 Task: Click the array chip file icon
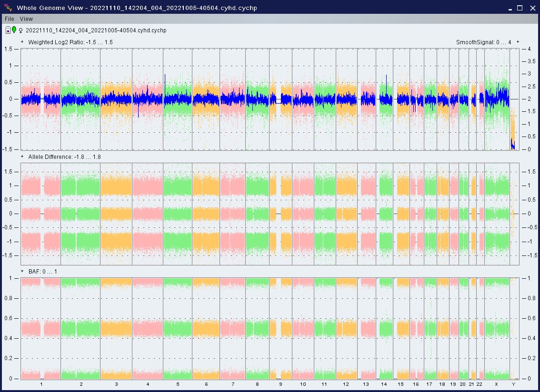[x=8, y=30]
